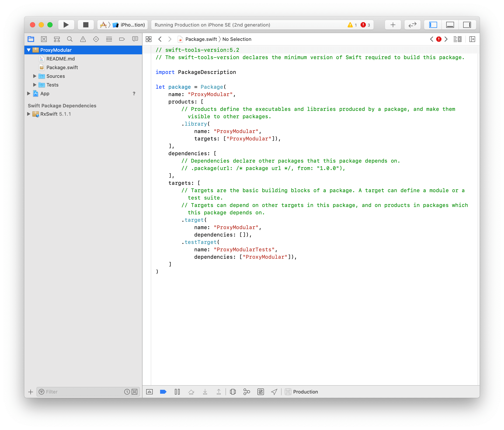Click Package.swift in the jump bar
This screenshot has height=430, width=504.
198,39
